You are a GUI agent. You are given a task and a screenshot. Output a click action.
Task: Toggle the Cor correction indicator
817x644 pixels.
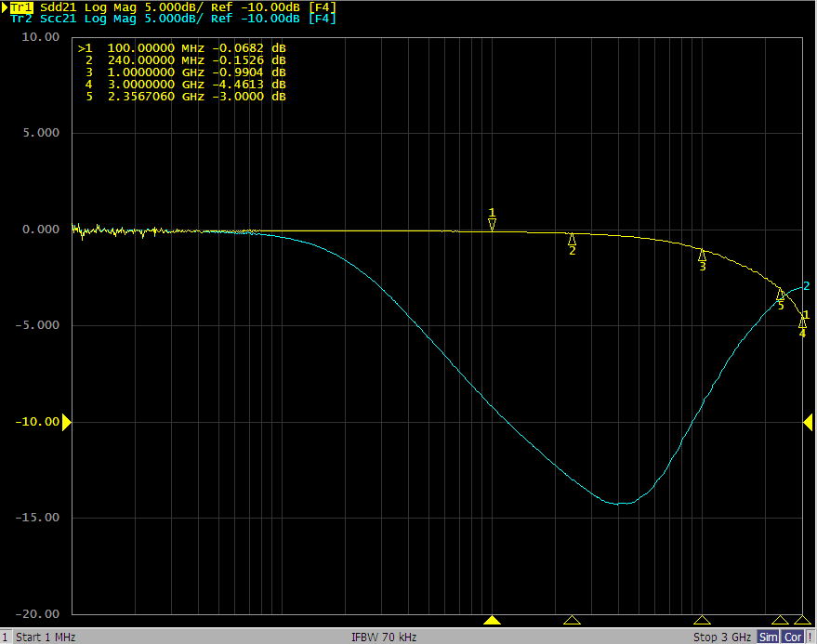pos(793,637)
